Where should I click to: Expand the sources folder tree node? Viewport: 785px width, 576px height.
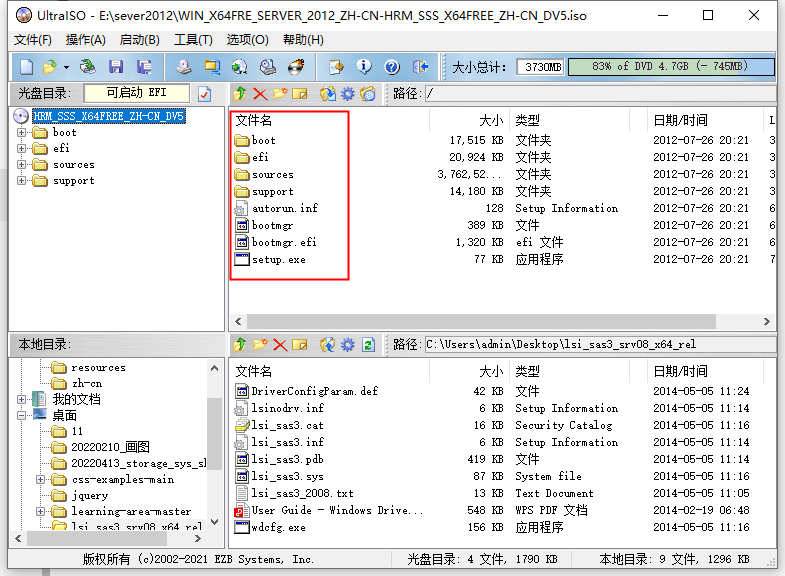pos(21,165)
